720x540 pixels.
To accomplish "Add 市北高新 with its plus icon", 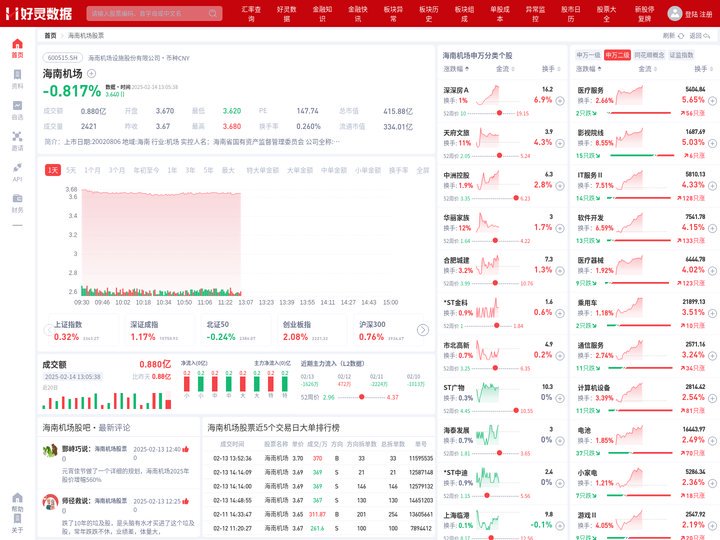I will [x=560, y=356].
